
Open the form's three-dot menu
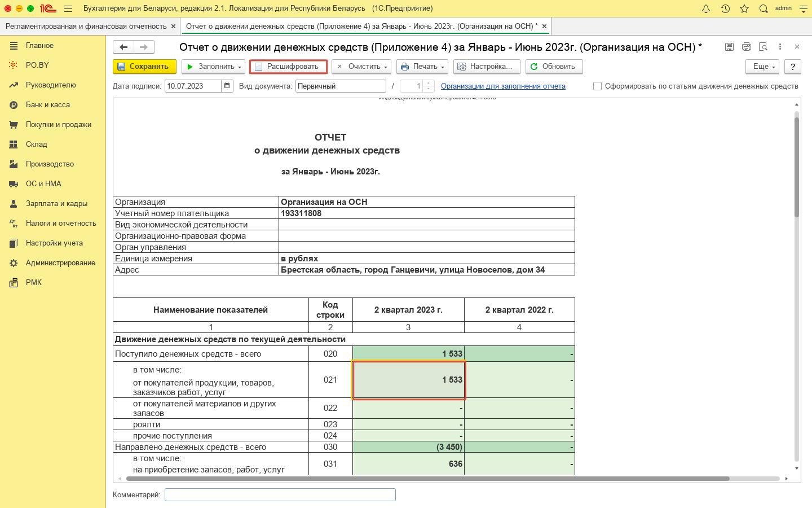(x=780, y=47)
